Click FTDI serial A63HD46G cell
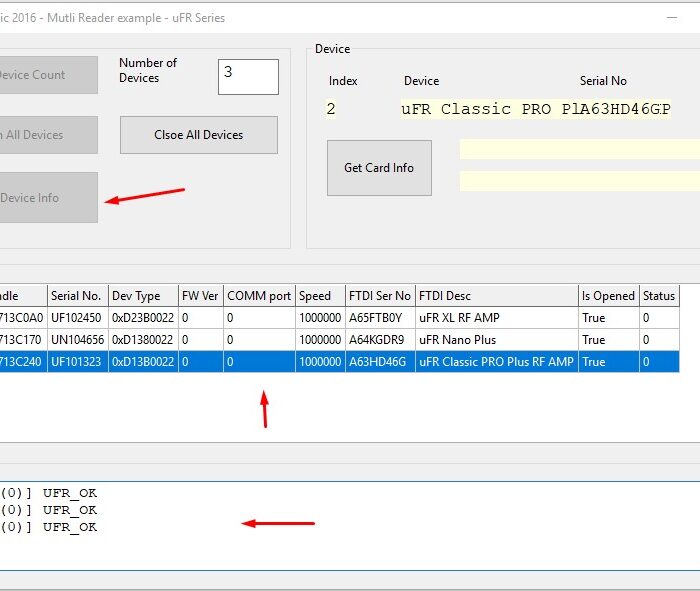 pos(380,362)
